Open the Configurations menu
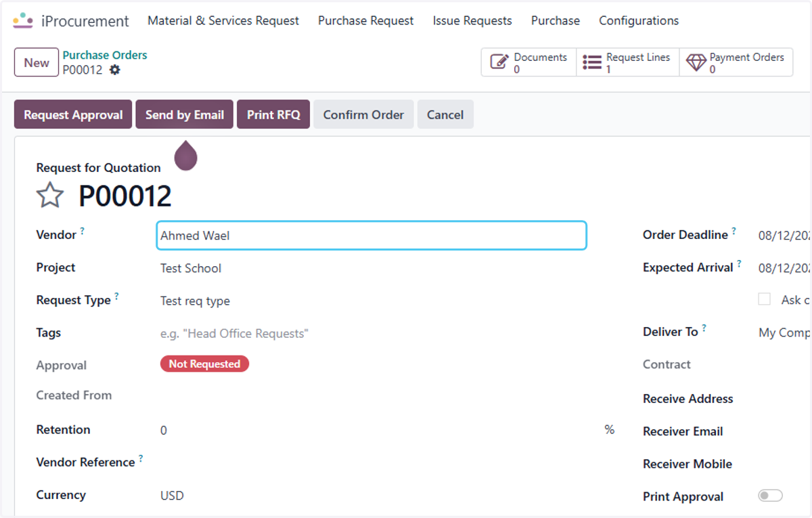The height and width of the screenshot is (518, 812). click(639, 21)
